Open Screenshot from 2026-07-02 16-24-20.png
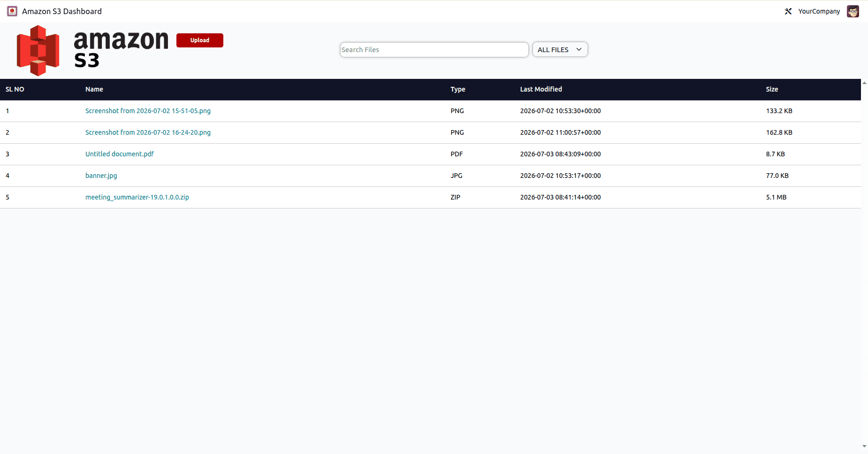 148,132
